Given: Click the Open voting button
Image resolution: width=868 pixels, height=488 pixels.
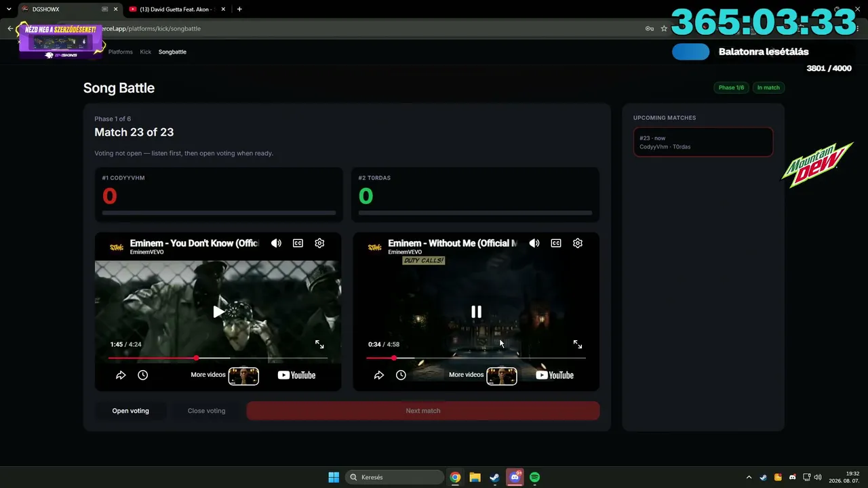Looking at the screenshot, I should coord(130,411).
